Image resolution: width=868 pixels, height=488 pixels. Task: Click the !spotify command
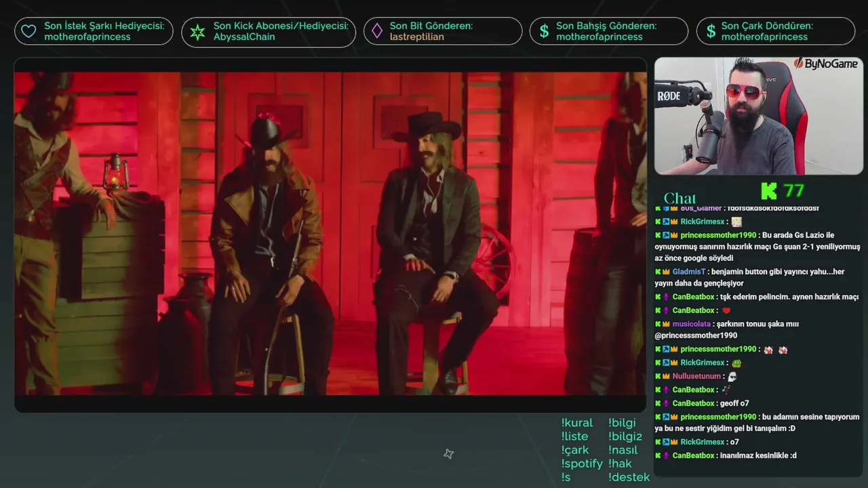[x=582, y=464]
